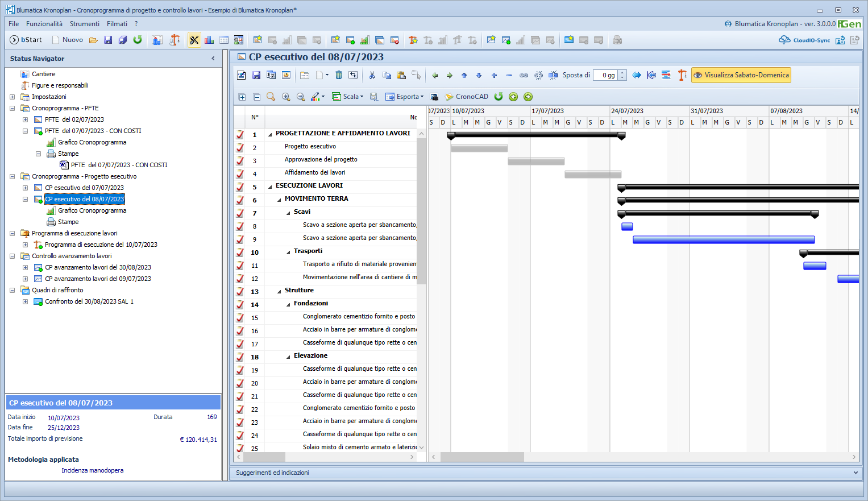
Task: Click the blue up arrow move icon
Action: pos(464,75)
